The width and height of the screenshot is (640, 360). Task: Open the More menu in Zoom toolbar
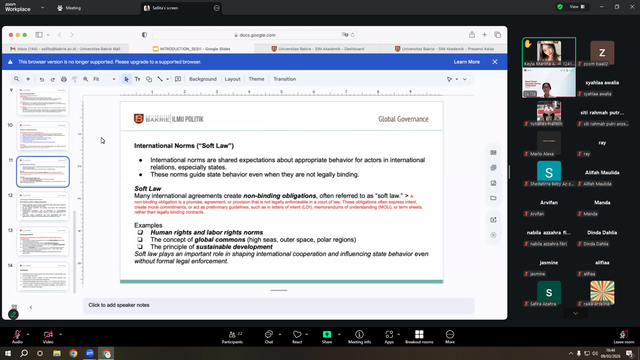[450, 337]
